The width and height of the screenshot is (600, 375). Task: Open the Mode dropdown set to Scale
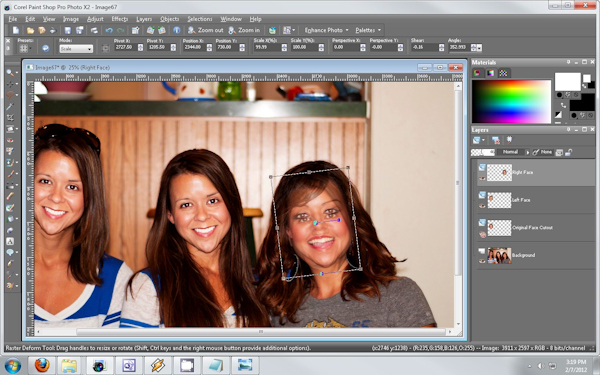click(x=76, y=49)
